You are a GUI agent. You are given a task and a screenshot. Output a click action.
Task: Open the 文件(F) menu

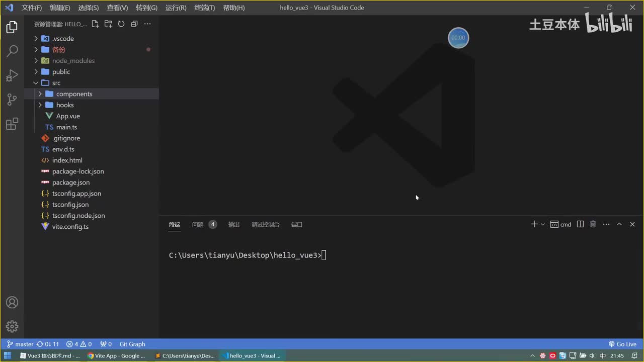(32, 8)
